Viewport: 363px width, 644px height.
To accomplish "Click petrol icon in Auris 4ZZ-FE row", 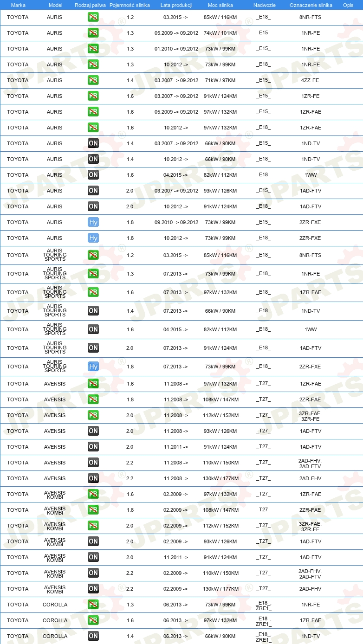I will (x=93, y=80).
